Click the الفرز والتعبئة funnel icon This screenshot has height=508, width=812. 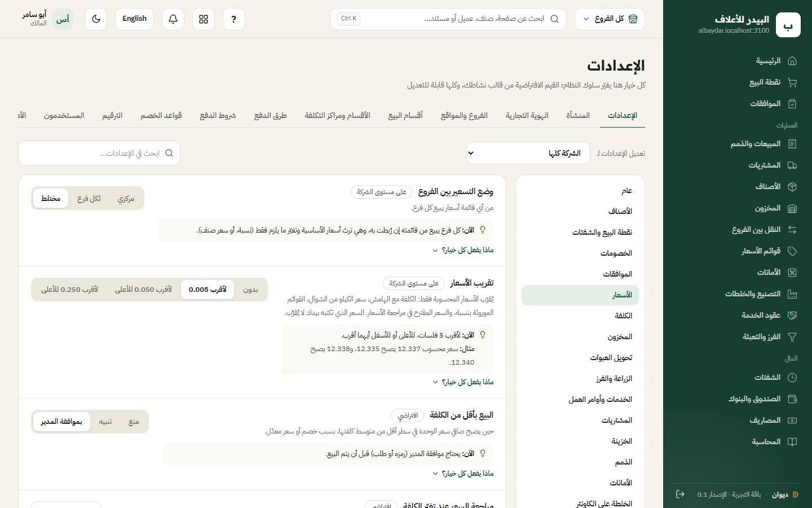click(792, 337)
